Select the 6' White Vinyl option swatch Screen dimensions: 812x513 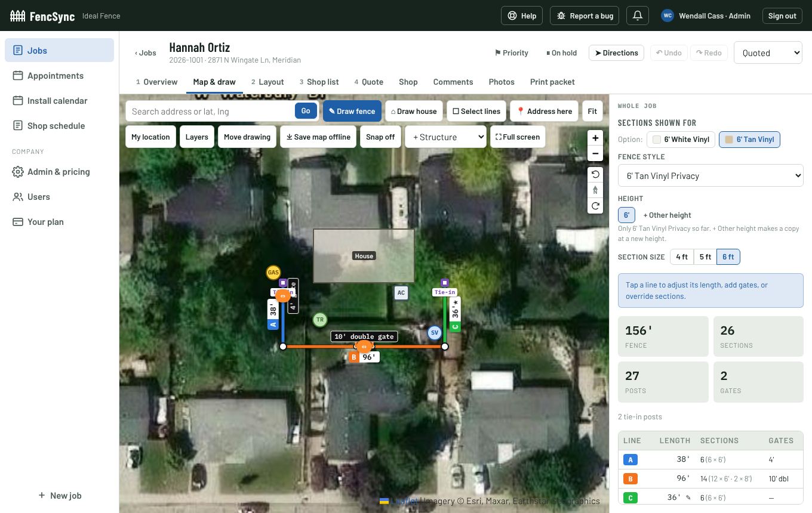tap(681, 140)
